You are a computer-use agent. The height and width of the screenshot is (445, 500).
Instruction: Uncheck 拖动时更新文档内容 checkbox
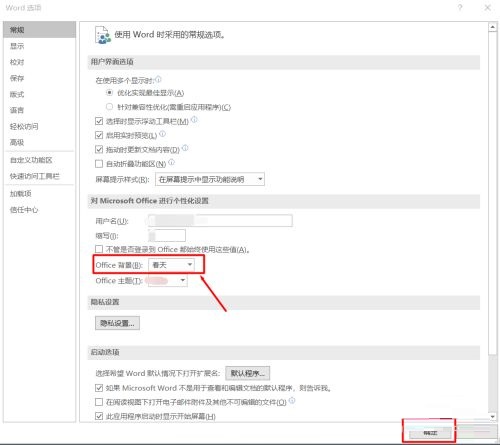pyautogui.click(x=99, y=149)
